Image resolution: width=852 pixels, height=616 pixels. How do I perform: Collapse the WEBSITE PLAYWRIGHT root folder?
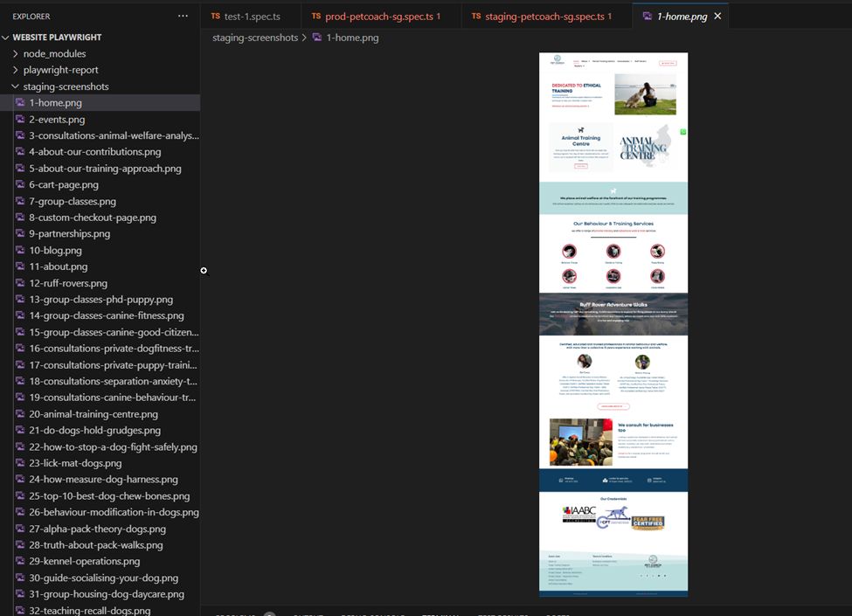[6, 38]
